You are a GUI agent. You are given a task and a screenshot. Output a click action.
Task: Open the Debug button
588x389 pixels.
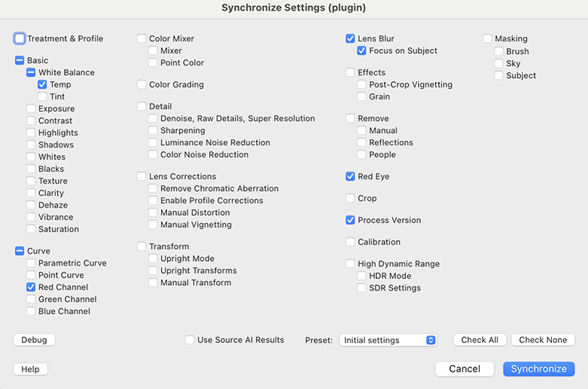coord(34,340)
